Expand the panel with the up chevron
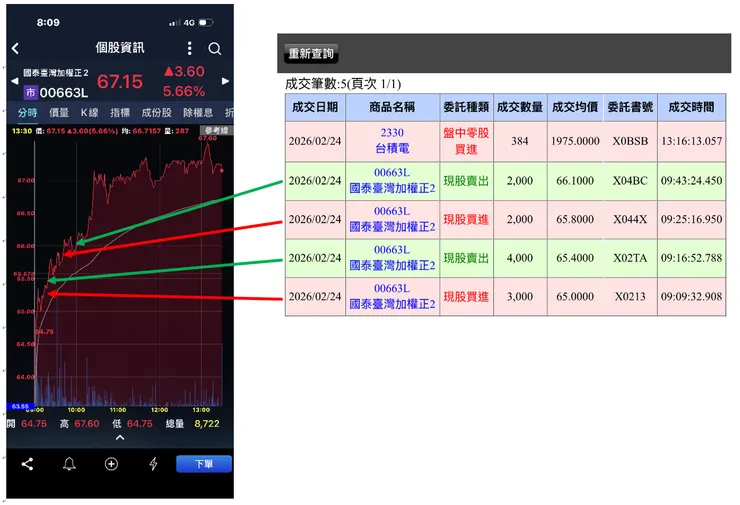This screenshot has height=505, width=740. click(120, 438)
